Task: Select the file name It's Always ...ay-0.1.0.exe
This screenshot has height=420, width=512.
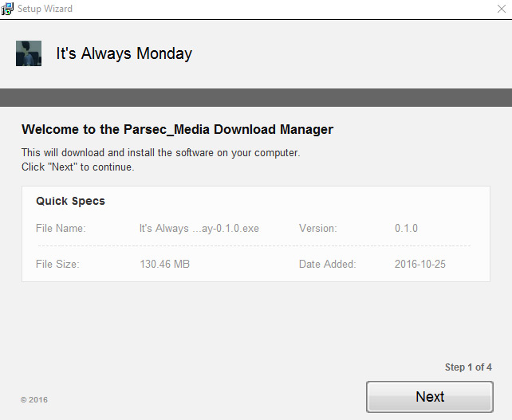Action: 199,229
